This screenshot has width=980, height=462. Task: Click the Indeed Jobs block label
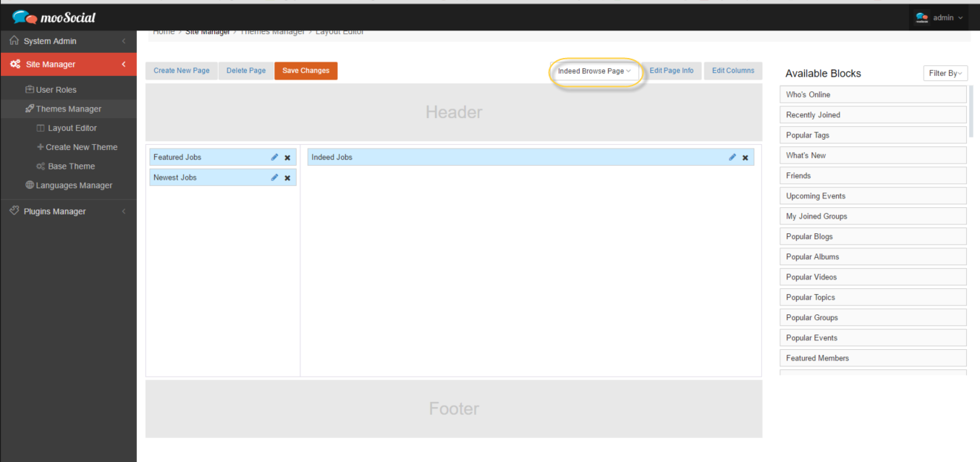tap(332, 157)
